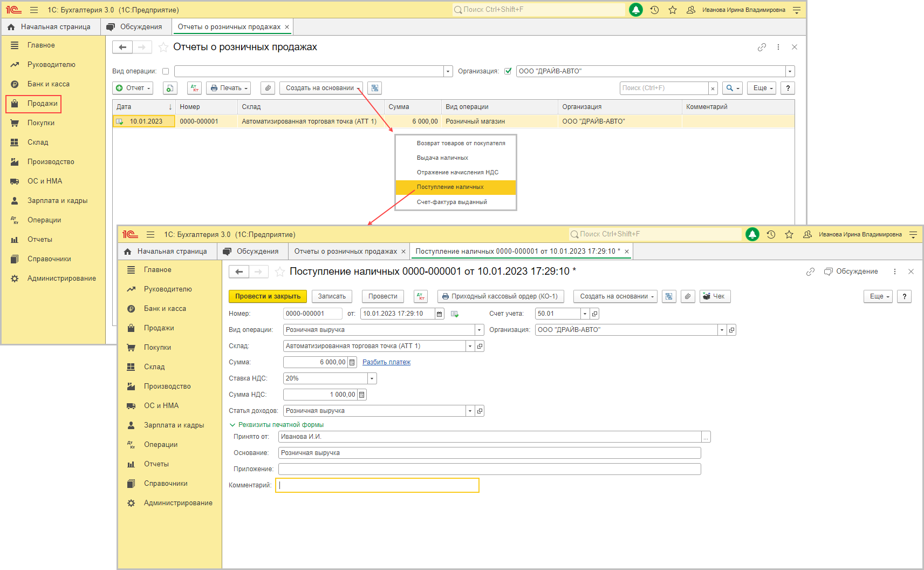Clear the list search field with x

[x=713, y=89]
